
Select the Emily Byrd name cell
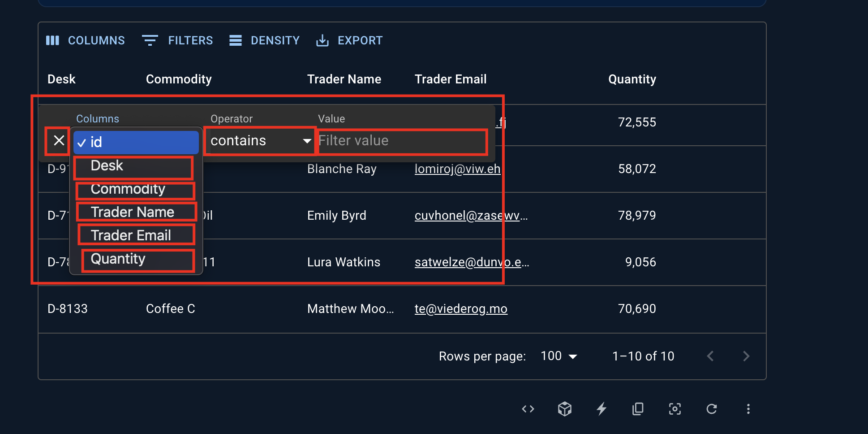[337, 216]
